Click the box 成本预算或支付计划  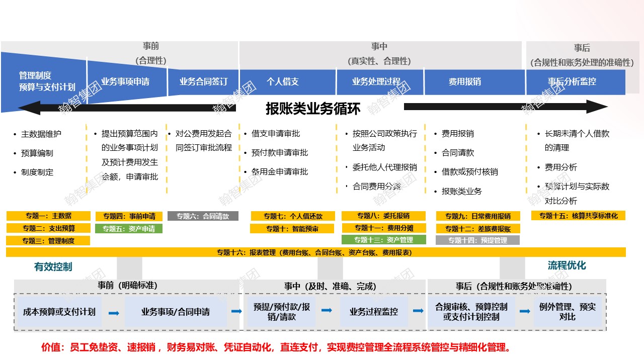(x=59, y=312)
